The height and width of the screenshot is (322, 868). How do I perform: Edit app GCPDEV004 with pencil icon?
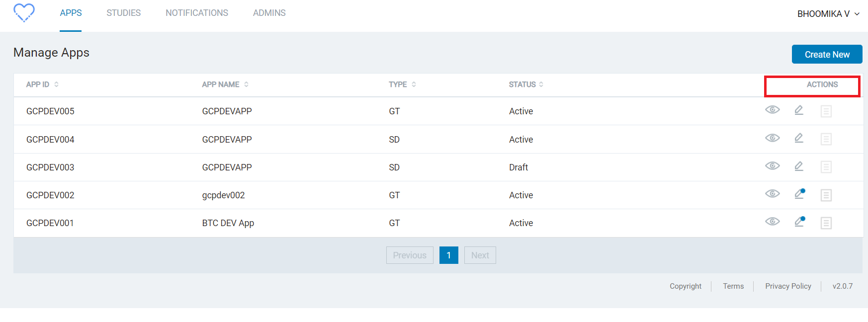pos(799,138)
